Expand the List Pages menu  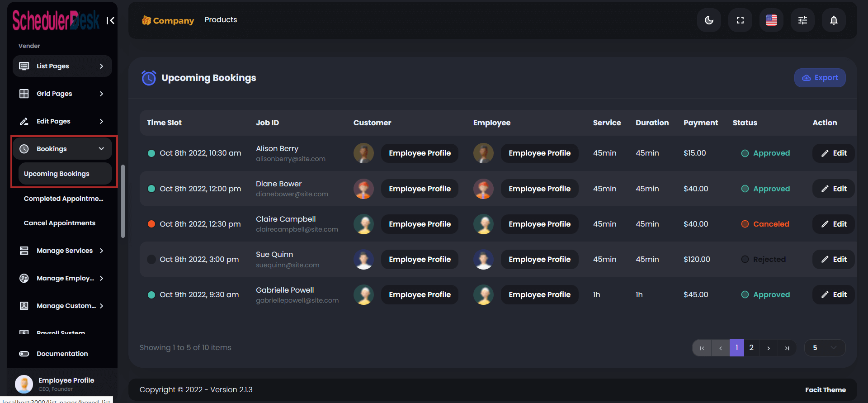point(62,66)
